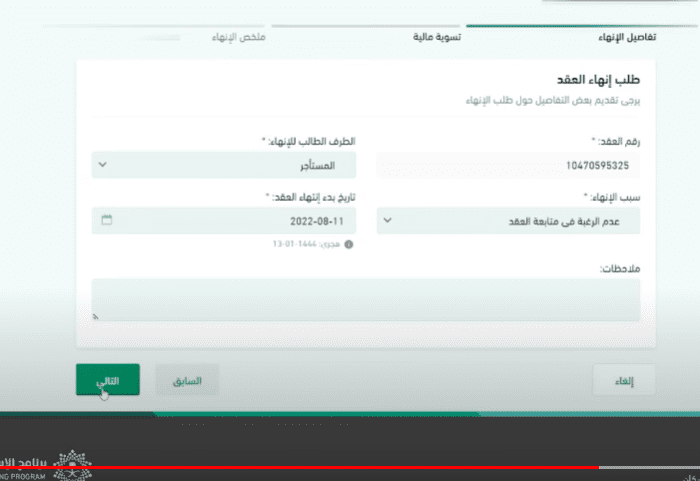This screenshot has height=481, width=700.
Task: Open the الطرف الطالب للإنهاء dropdown
Action: pos(224,165)
